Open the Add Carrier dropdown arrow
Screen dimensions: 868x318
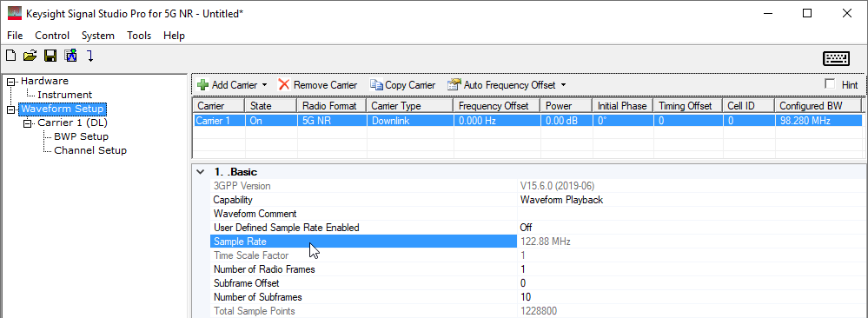[x=264, y=85]
